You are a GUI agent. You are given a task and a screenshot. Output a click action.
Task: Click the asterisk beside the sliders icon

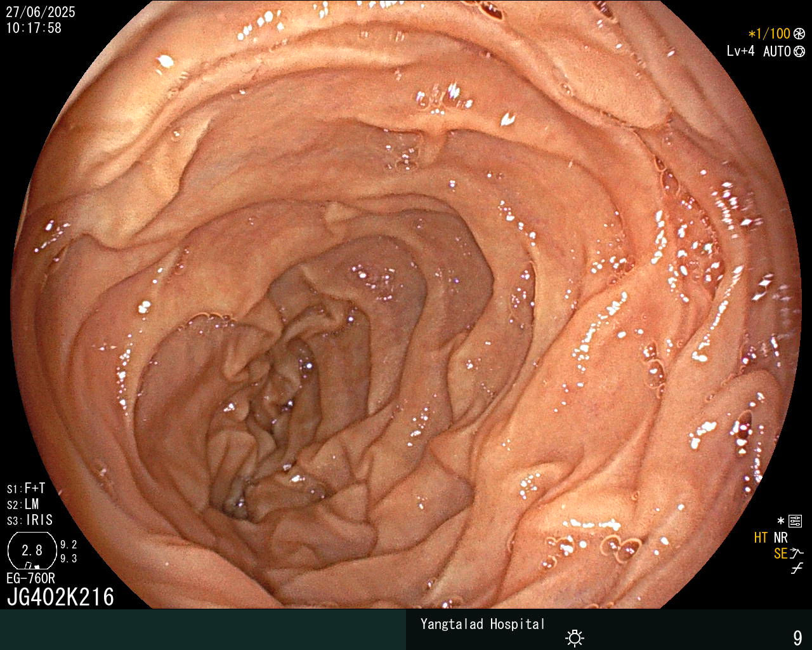(x=781, y=521)
